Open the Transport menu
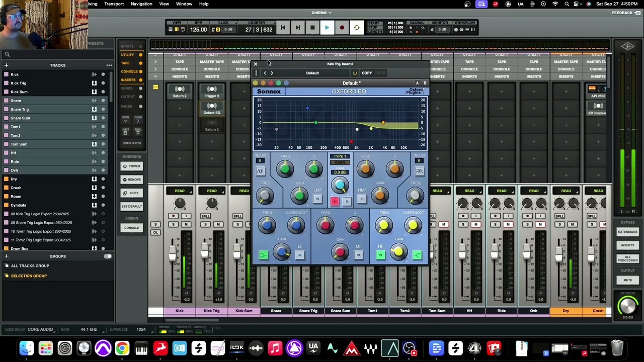Viewport: 644px width, 362px height. point(114,4)
